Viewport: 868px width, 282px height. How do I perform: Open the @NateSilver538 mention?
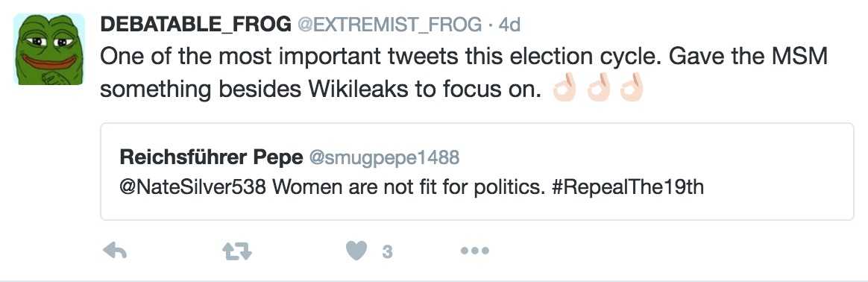click(193, 187)
